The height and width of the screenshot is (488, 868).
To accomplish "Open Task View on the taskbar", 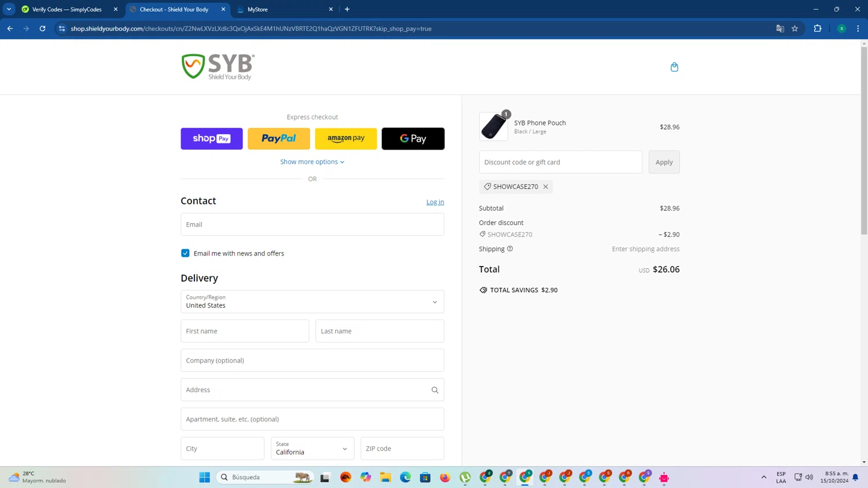I will [x=325, y=478].
